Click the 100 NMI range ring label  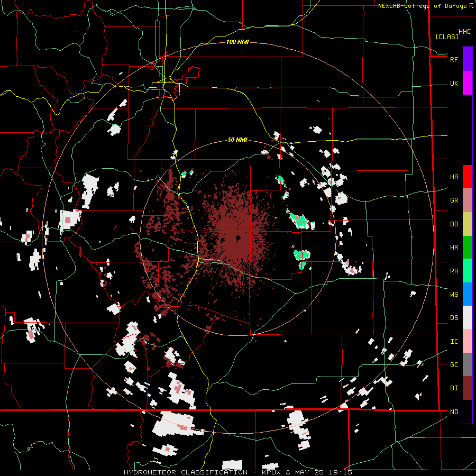(x=237, y=42)
